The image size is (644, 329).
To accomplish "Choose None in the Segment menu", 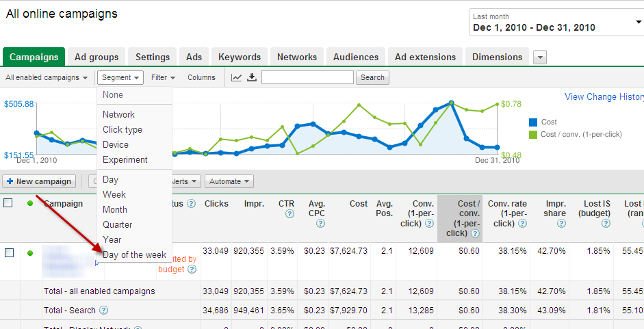I will [134, 95].
